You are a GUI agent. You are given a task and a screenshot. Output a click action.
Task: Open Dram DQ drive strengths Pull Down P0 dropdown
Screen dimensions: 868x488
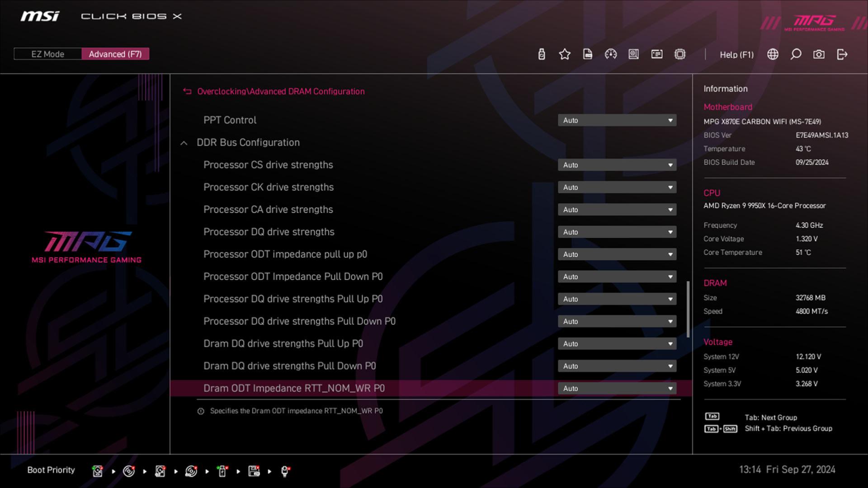click(x=617, y=366)
